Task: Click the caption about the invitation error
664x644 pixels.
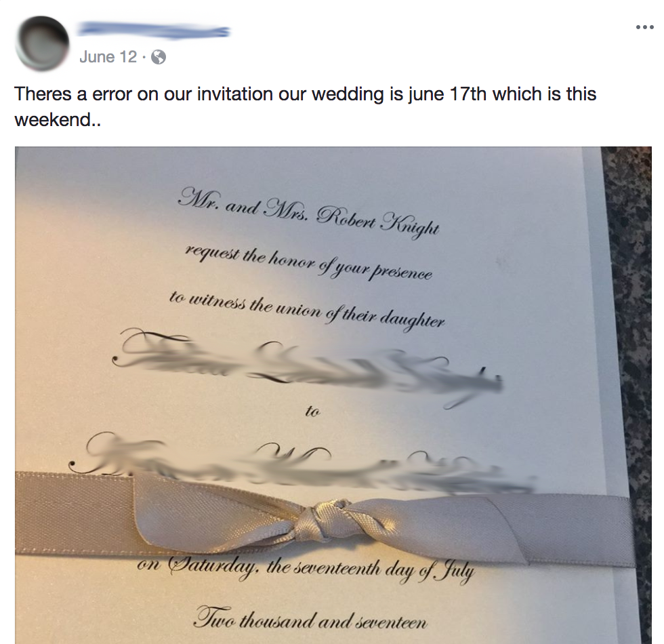Action: coord(306,107)
